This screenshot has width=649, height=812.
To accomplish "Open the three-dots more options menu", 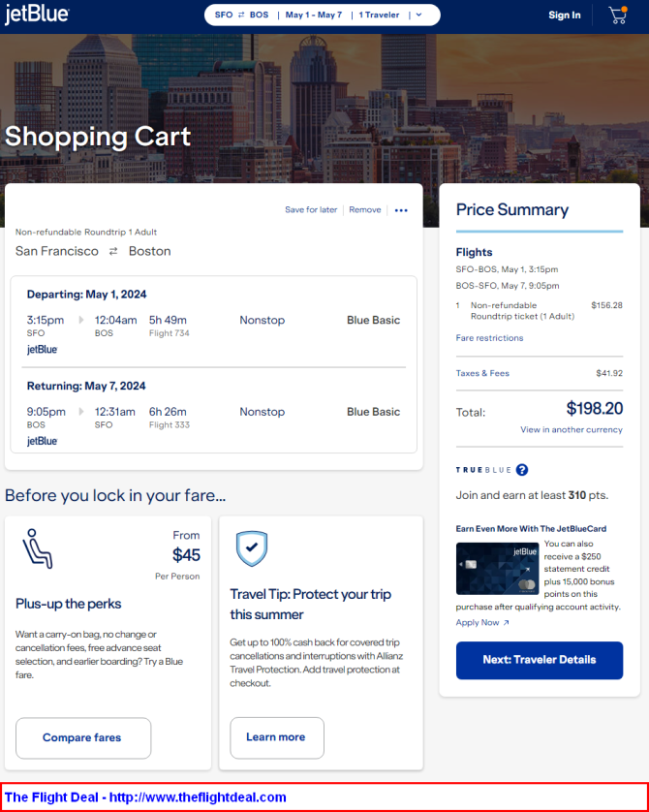I will (x=401, y=210).
